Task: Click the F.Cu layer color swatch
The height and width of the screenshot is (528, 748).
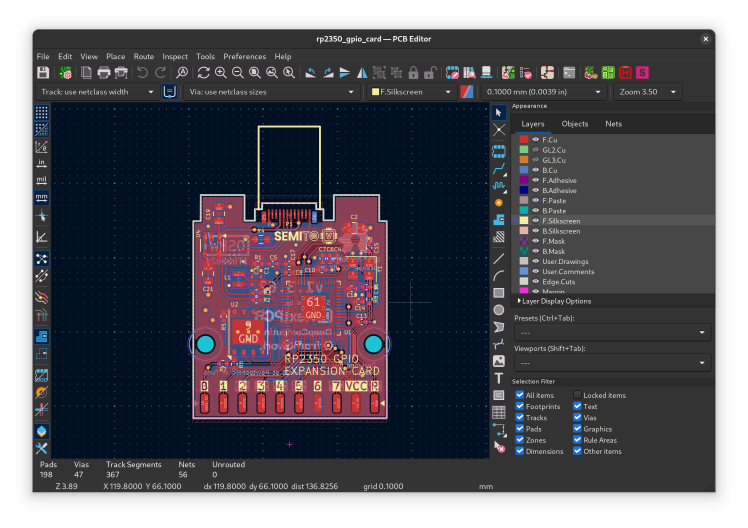Action: point(524,140)
